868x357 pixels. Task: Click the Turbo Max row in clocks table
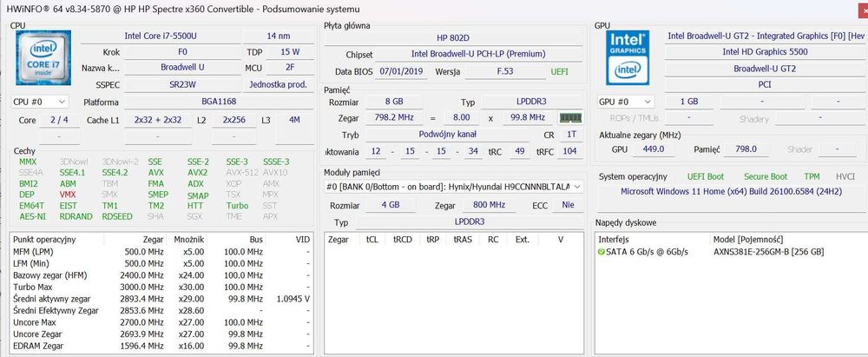(35, 288)
